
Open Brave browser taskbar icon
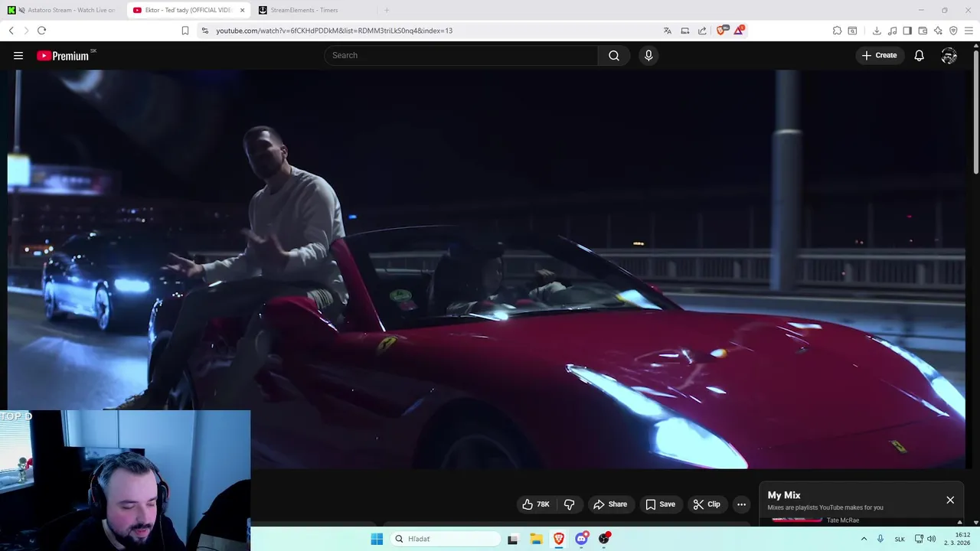(559, 539)
